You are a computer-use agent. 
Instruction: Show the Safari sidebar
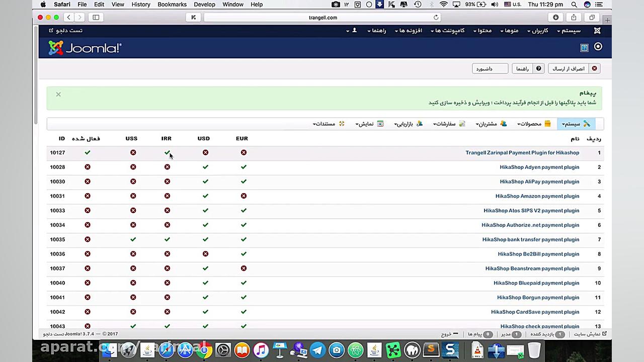(96, 17)
